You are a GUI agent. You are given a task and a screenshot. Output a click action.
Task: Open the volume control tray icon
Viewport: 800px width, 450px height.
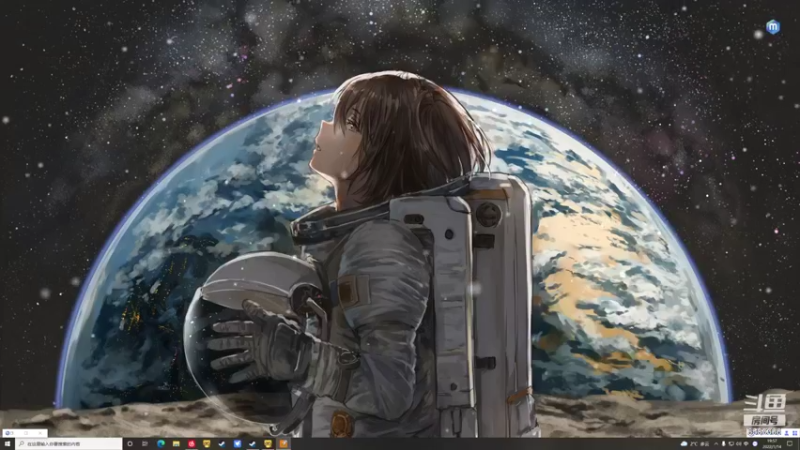click(x=739, y=444)
